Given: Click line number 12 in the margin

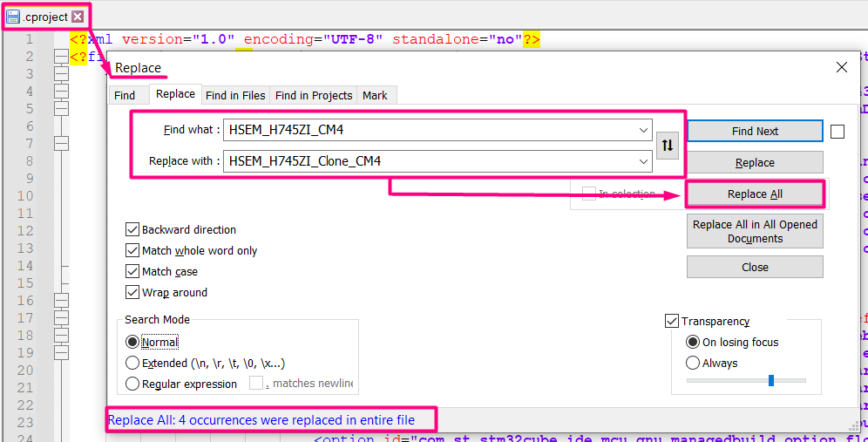Looking at the screenshot, I should (25, 230).
